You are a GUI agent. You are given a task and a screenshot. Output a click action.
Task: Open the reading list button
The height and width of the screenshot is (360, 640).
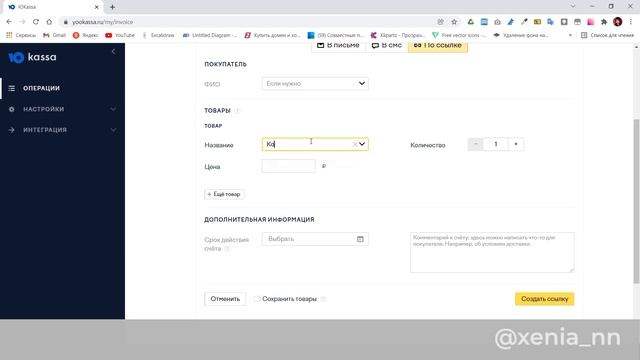[x=607, y=35]
